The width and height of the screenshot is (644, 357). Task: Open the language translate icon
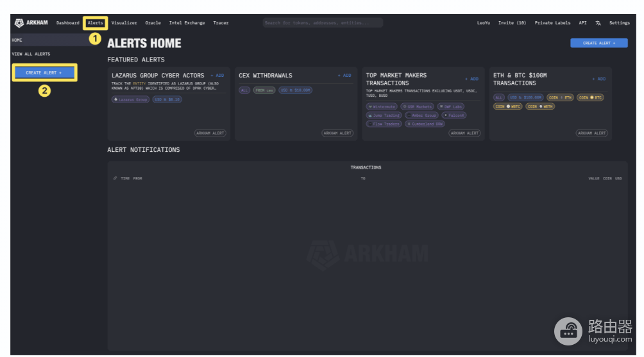click(x=598, y=23)
